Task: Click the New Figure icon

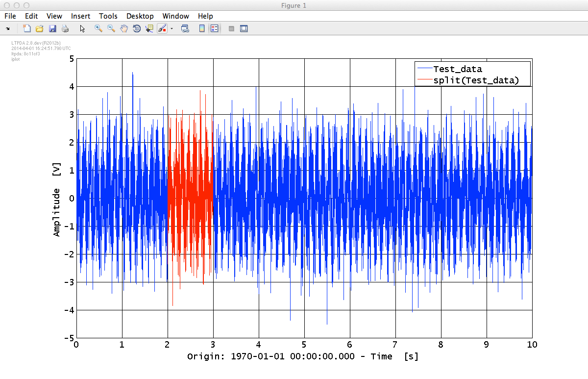Action: 27,29
